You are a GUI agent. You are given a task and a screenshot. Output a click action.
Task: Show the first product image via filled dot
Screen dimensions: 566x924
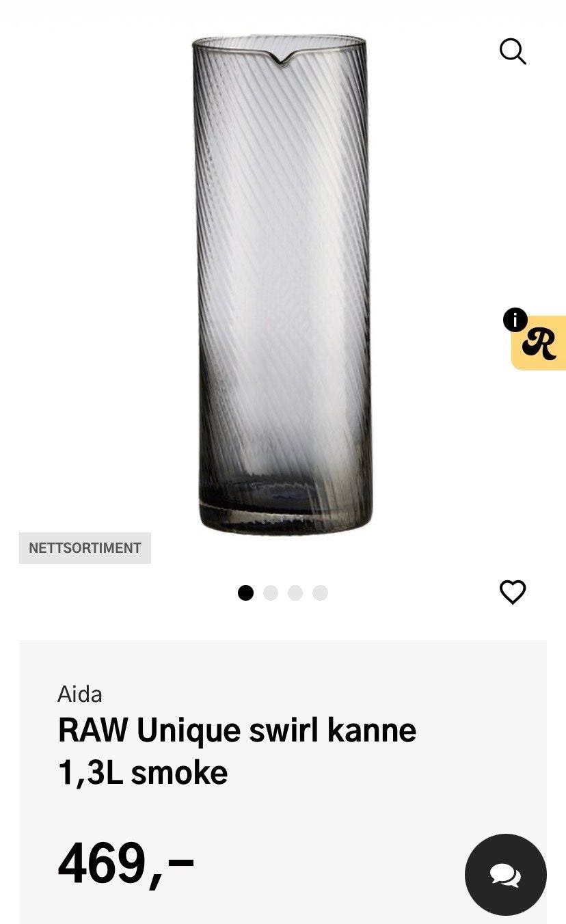click(245, 593)
